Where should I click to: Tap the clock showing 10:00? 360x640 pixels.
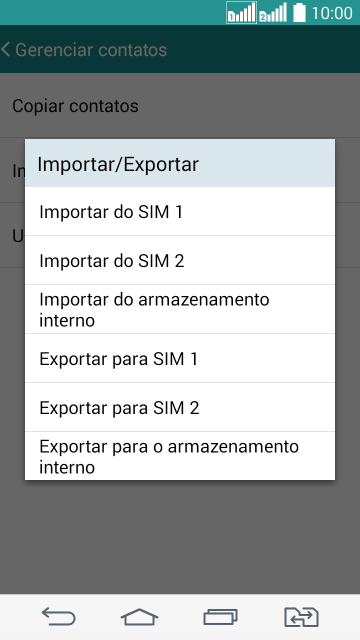point(332,13)
